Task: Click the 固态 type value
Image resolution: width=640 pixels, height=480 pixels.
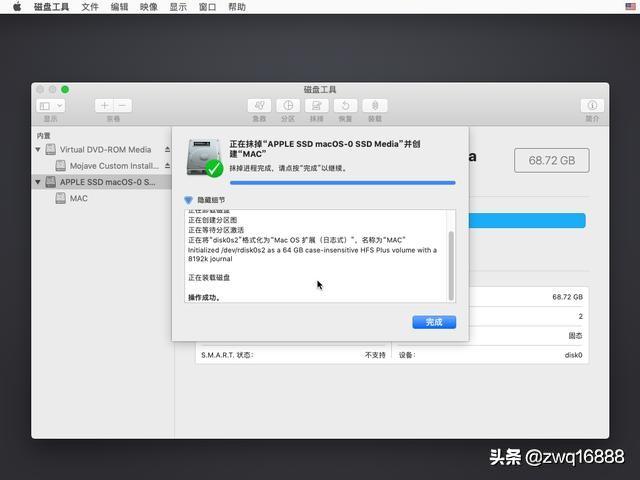Action: point(576,336)
